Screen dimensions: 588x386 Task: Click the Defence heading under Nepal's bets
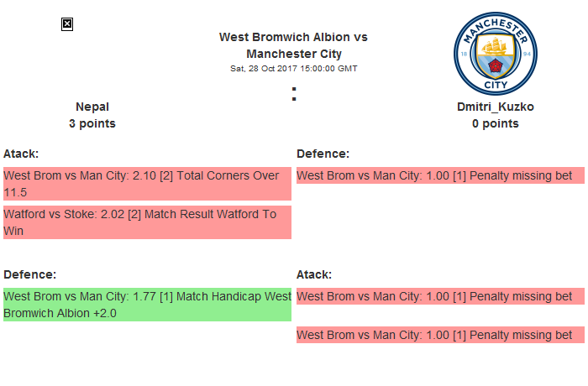click(29, 274)
